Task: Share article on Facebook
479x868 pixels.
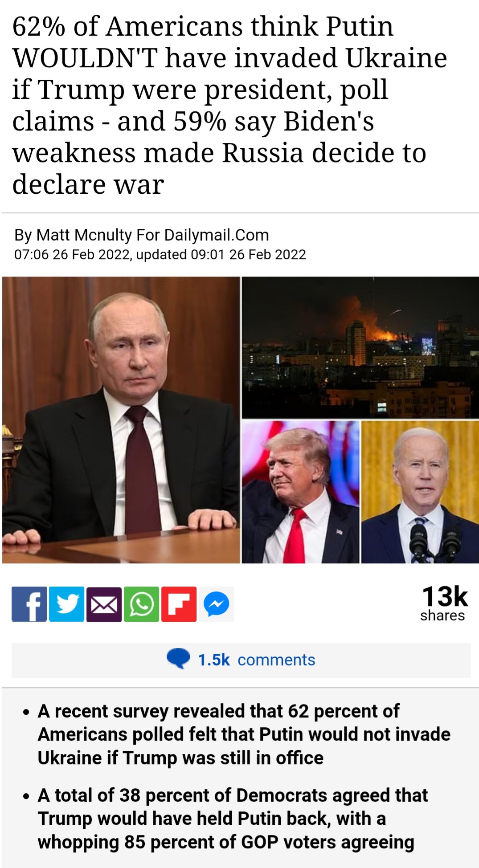Action: tap(29, 604)
